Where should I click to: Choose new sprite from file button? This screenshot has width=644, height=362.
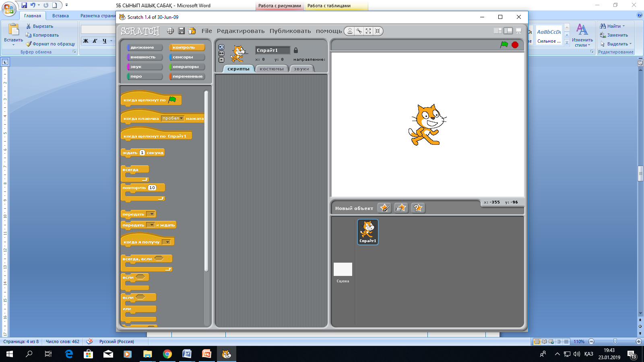point(401,208)
